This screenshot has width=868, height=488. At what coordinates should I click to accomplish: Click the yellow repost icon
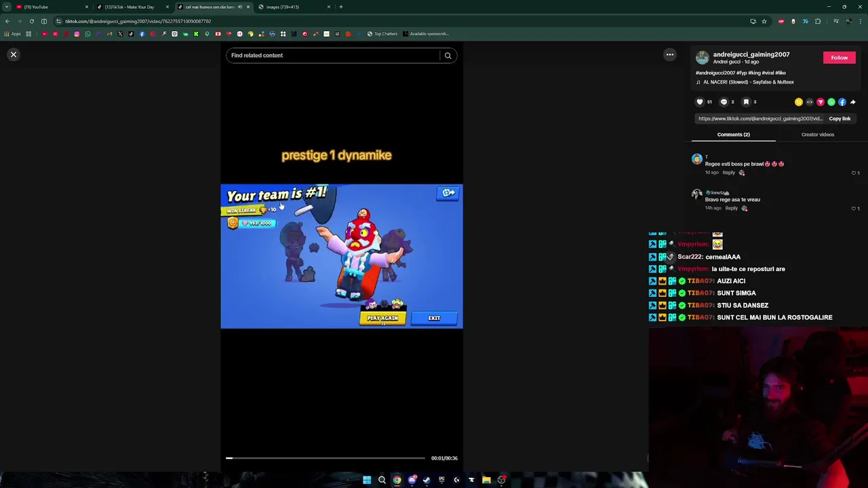[798, 102]
